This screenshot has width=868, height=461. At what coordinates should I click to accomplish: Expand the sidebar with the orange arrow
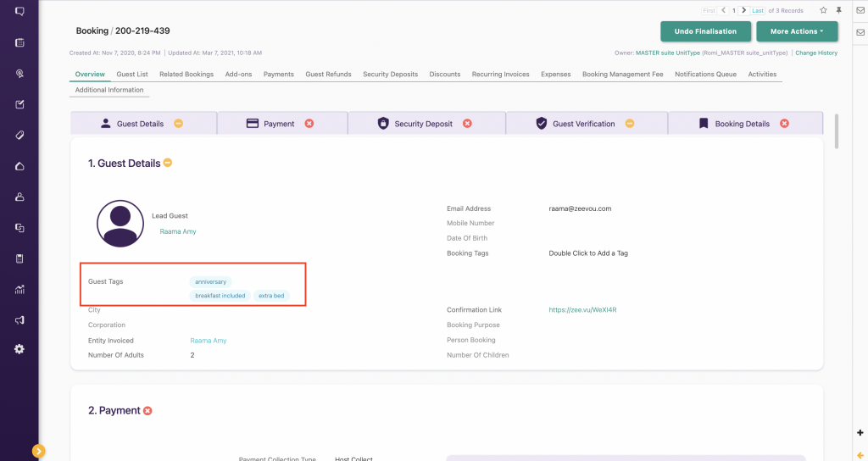(x=38, y=451)
